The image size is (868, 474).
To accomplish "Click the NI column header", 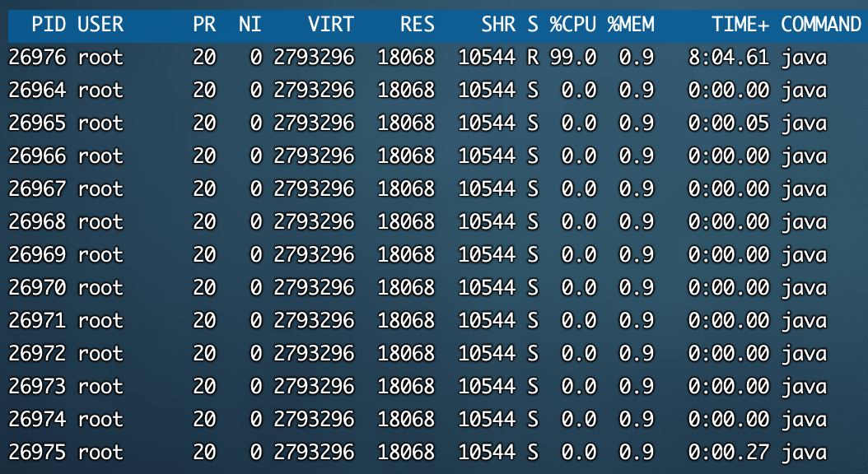I will pos(250,25).
